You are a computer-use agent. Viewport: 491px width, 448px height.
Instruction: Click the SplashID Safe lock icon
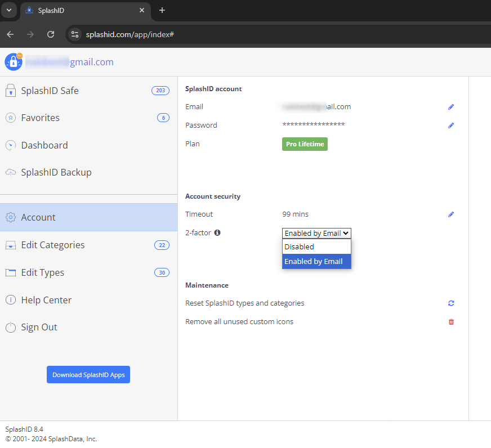coord(11,91)
